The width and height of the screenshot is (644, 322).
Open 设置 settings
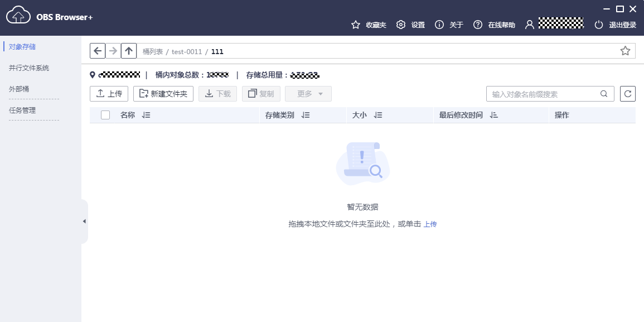pos(411,25)
